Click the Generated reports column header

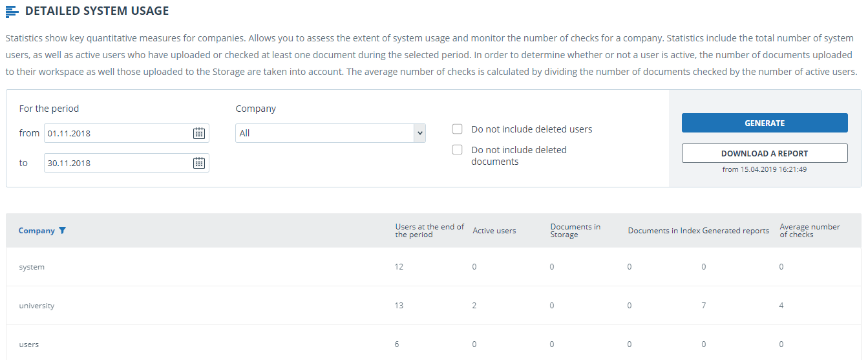click(736, 231)
